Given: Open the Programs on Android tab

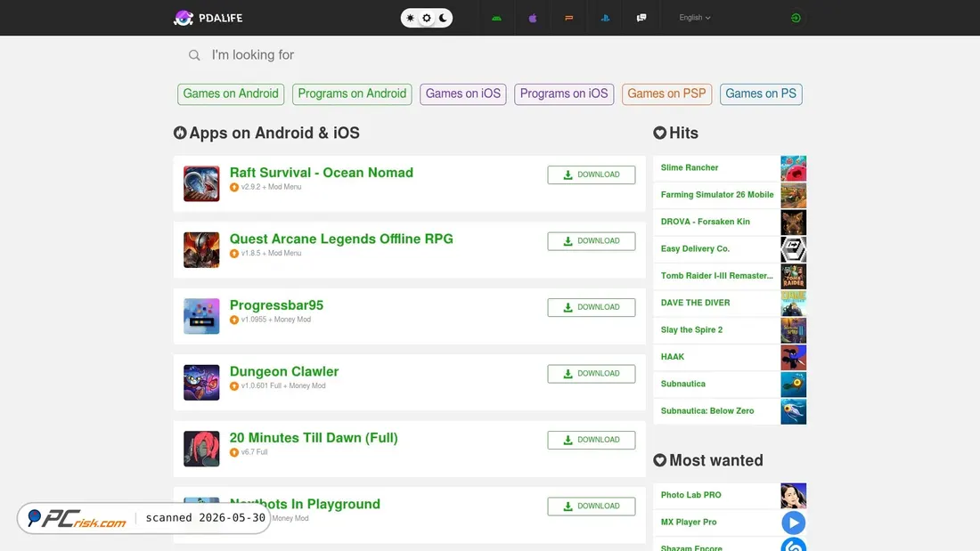Looking at the screenshot, I should [352, 93].
